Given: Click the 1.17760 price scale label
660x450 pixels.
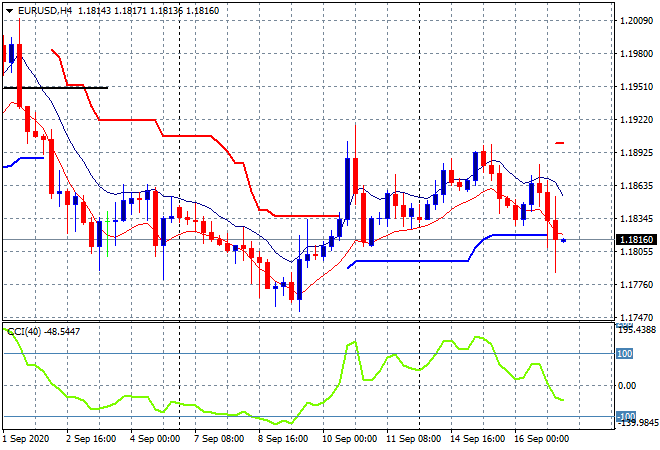Looking at the screenshot, I should tap(637, 285).
